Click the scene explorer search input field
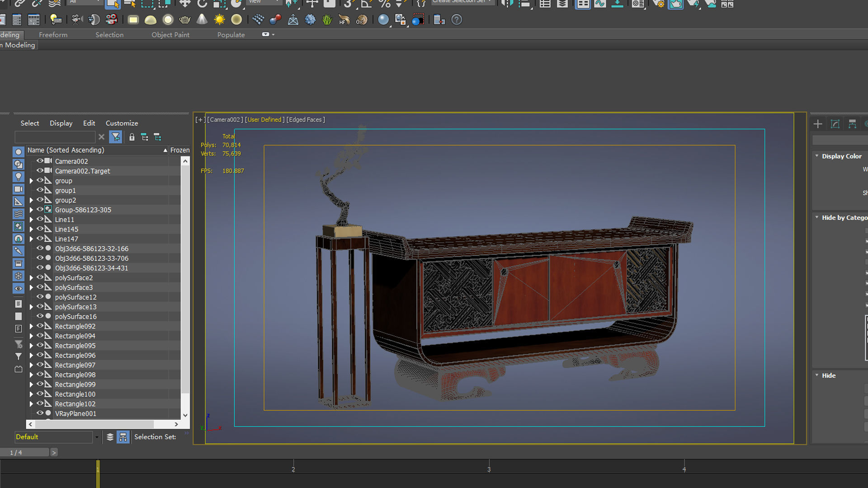Image resolution: width=868 pixels, height=488 pixels. (55, 137)
